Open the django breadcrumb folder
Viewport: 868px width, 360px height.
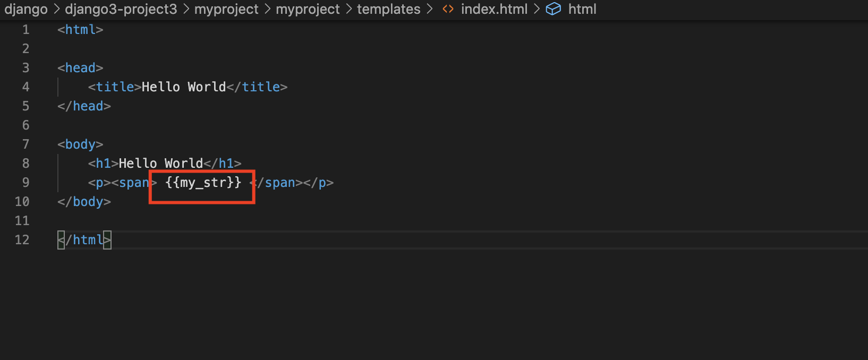[26, 9]
